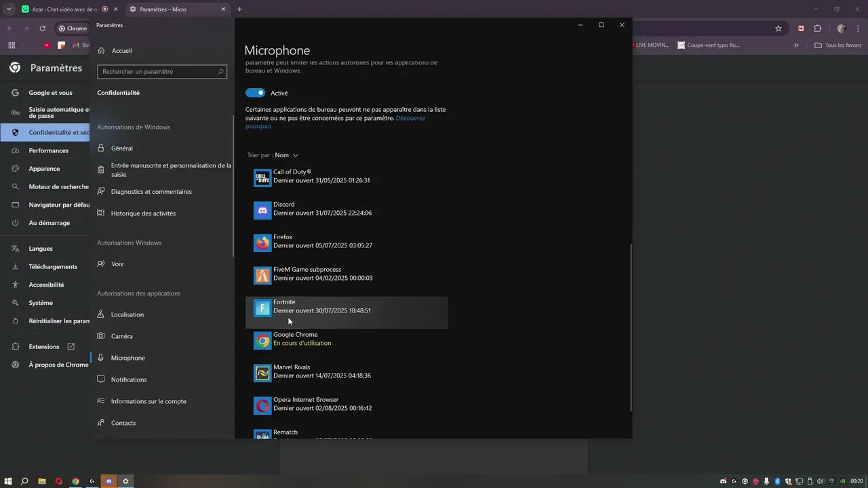This screenshot has height=488, width=868.
Task: Click Settings gear icon in taskbar
Action: point(125,481)
